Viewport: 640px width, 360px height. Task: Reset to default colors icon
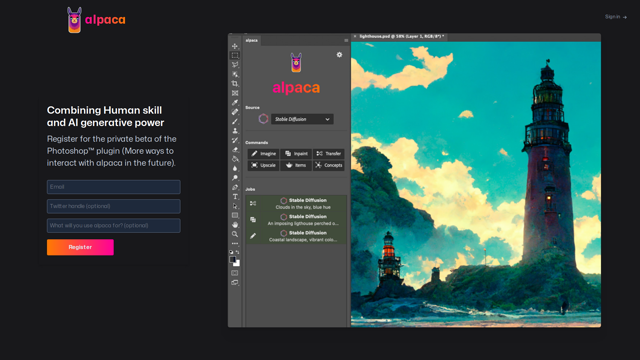click(231, 252)
